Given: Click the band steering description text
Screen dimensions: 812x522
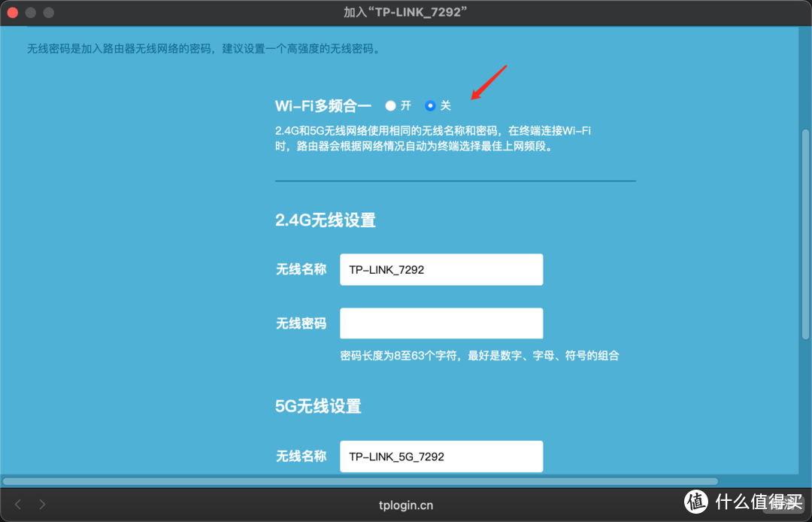Looking at the screenshot, I should (x=455, y=138).
